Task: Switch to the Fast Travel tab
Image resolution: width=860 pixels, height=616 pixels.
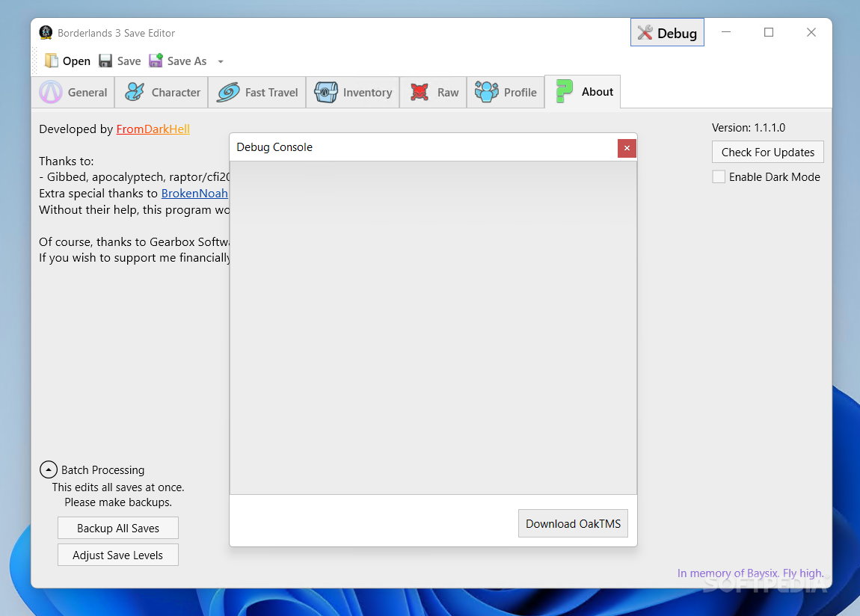Action: [x=257, y=93]
